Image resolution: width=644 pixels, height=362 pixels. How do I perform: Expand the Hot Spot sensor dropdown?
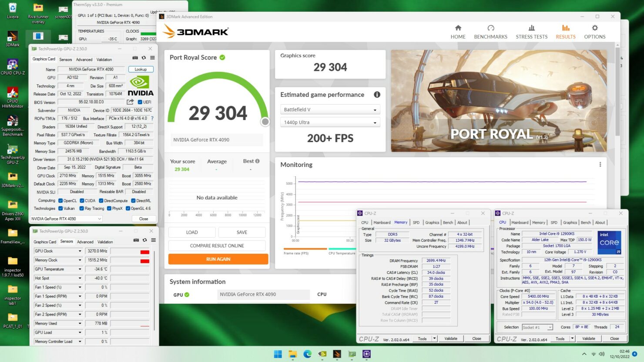[80, 278]
